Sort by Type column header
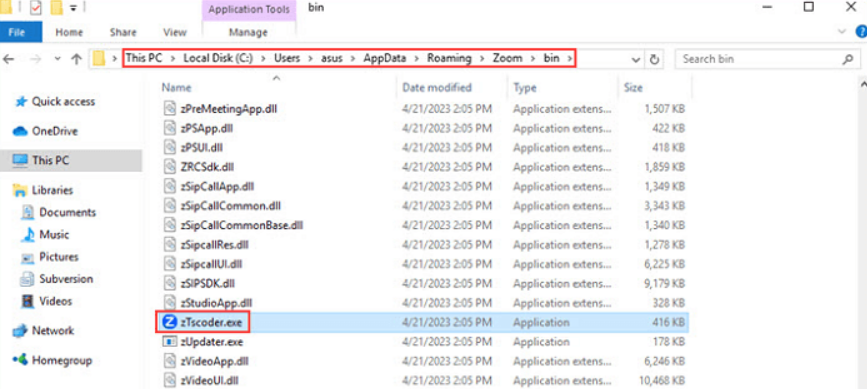 (525, 87)
